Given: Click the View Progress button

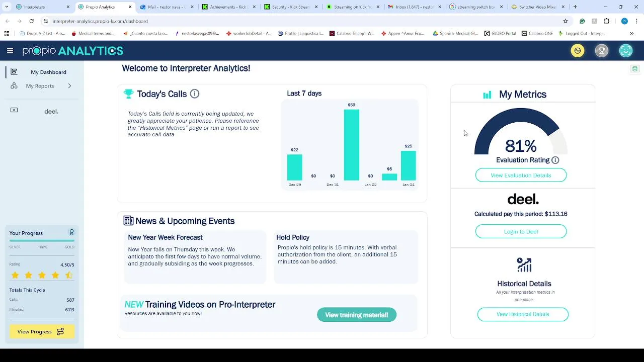Looking at the screenshot, I should (42, 331).
